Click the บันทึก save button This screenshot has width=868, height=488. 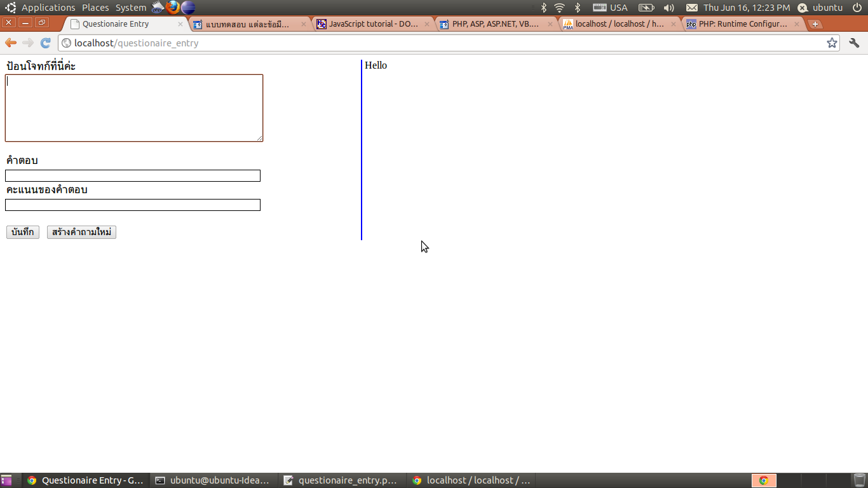[x=23, y=233]
